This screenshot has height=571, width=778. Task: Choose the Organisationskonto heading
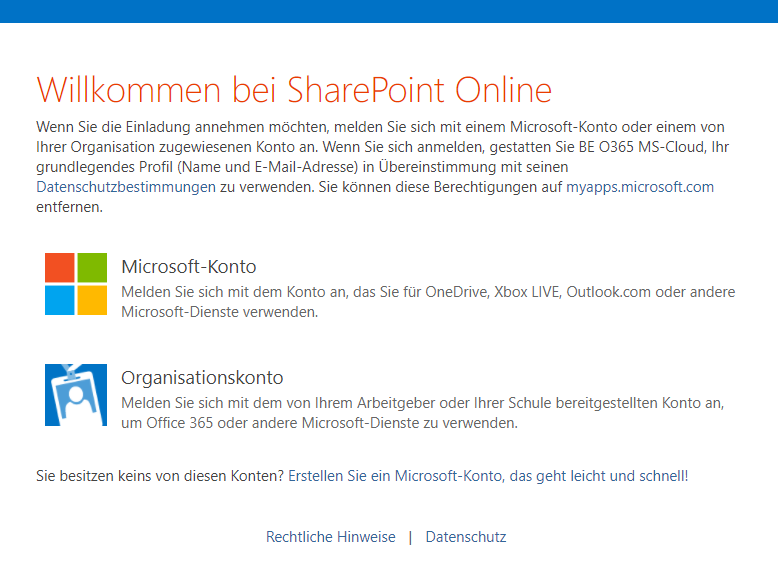point(202,378)
